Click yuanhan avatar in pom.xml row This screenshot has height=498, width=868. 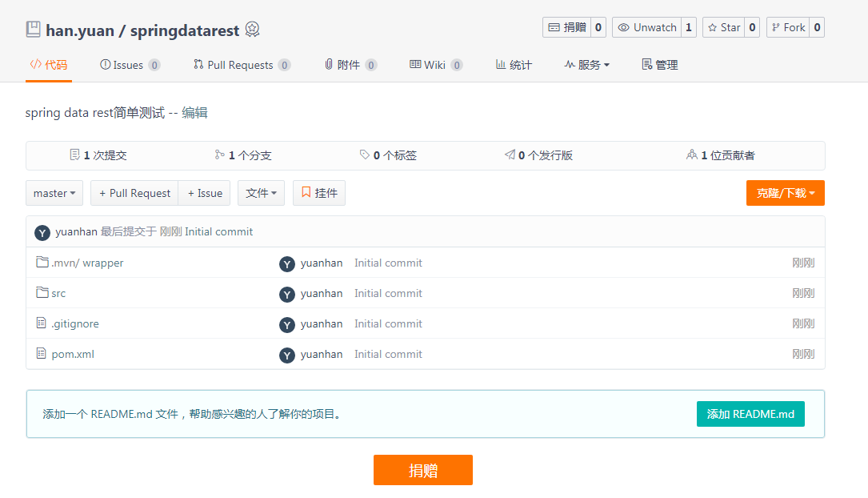[x=286, y=355]
